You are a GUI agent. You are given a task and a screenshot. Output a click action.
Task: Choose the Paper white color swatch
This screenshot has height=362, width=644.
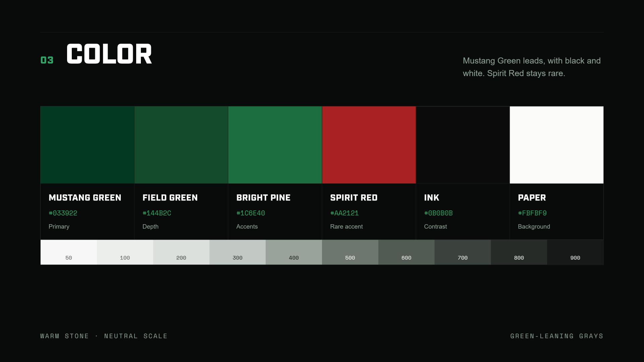557,145
